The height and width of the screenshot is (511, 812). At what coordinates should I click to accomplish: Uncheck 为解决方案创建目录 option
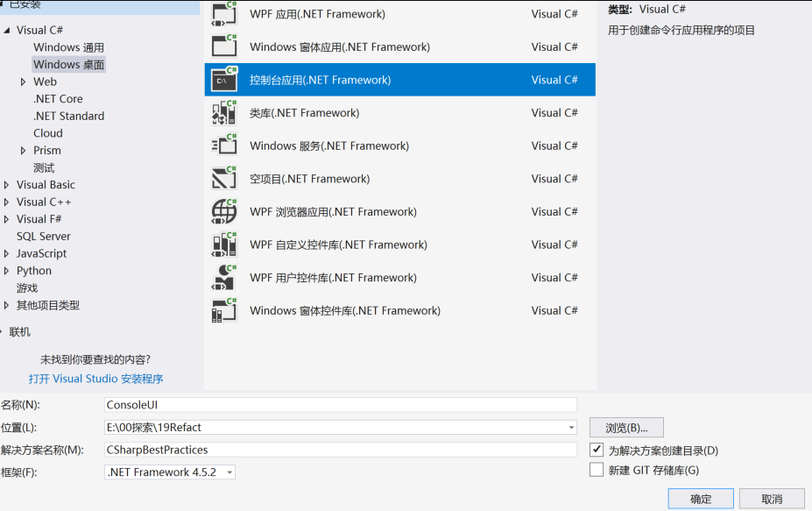(596, 450)
